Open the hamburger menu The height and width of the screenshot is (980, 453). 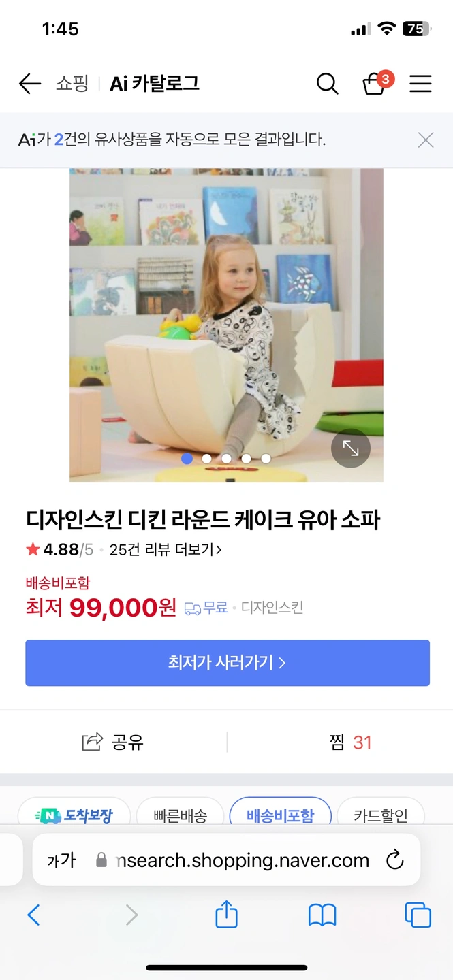point(420,84)
